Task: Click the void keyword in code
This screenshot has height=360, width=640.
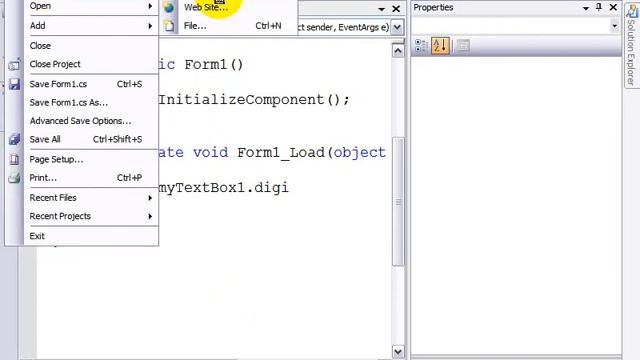Action: click(x=211, y=153)
